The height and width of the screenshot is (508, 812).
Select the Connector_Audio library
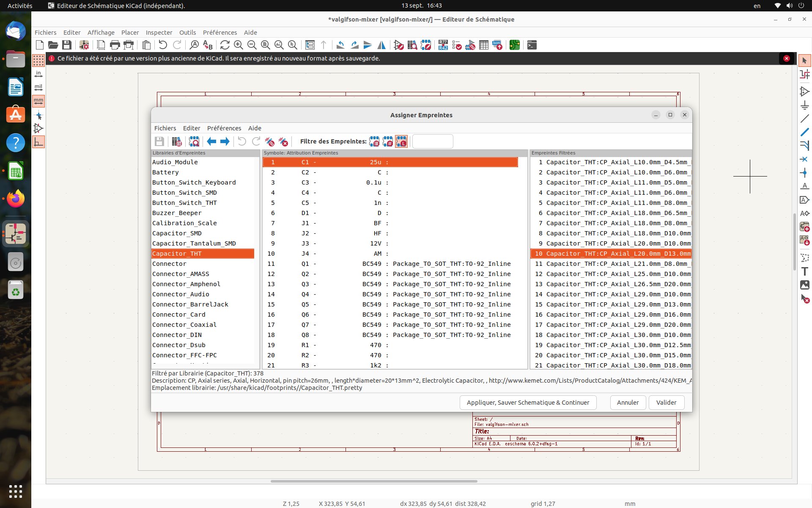pos(181,294)
